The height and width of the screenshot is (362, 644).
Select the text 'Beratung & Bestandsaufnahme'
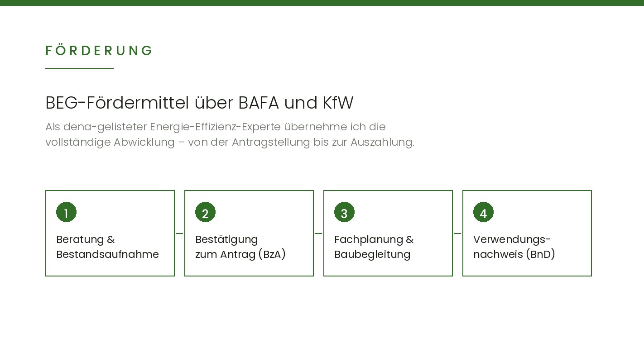107,247
